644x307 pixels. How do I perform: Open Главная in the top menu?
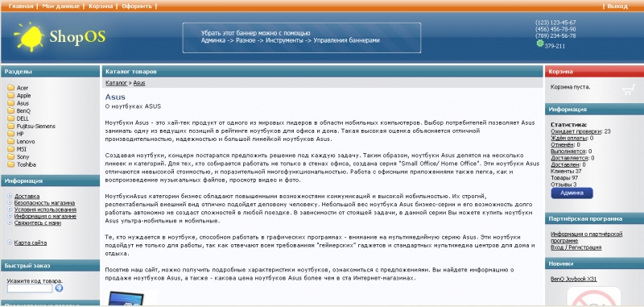[x=21, y=6]
